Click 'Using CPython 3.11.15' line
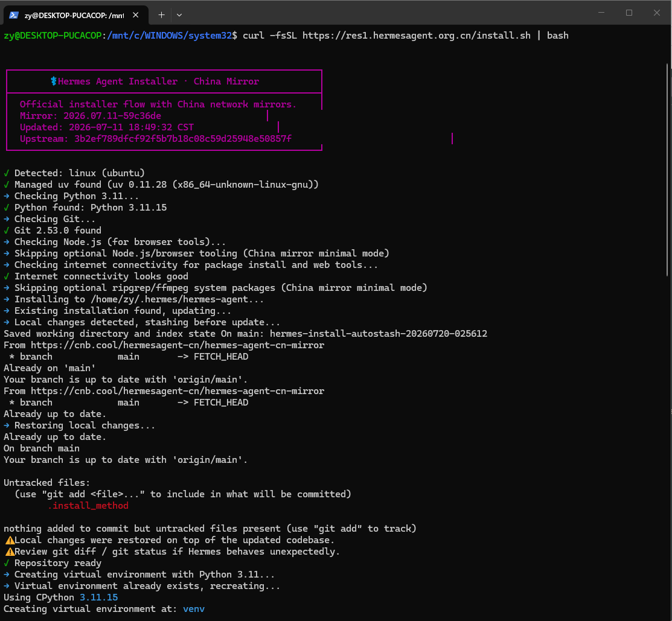The width and height of the screenshot is (672, 621). (61, 597)
